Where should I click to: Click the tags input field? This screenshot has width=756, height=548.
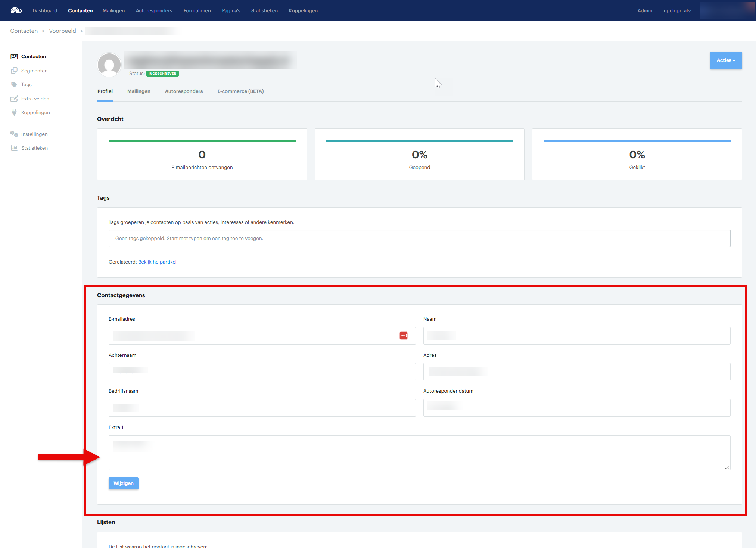[x=419, y=239]
